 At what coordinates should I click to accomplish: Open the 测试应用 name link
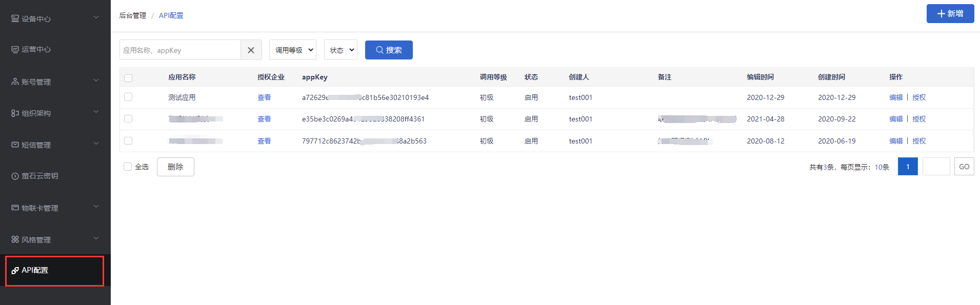coord(182,97)
